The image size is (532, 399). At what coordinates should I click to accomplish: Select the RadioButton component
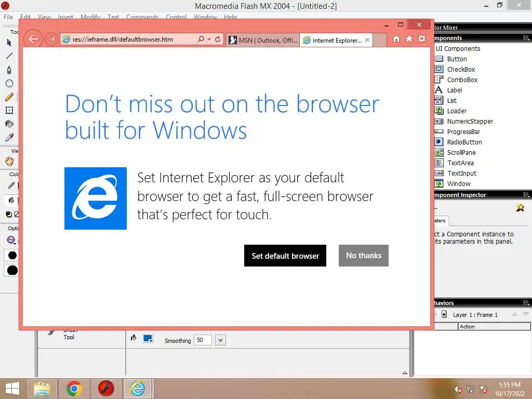464,142
